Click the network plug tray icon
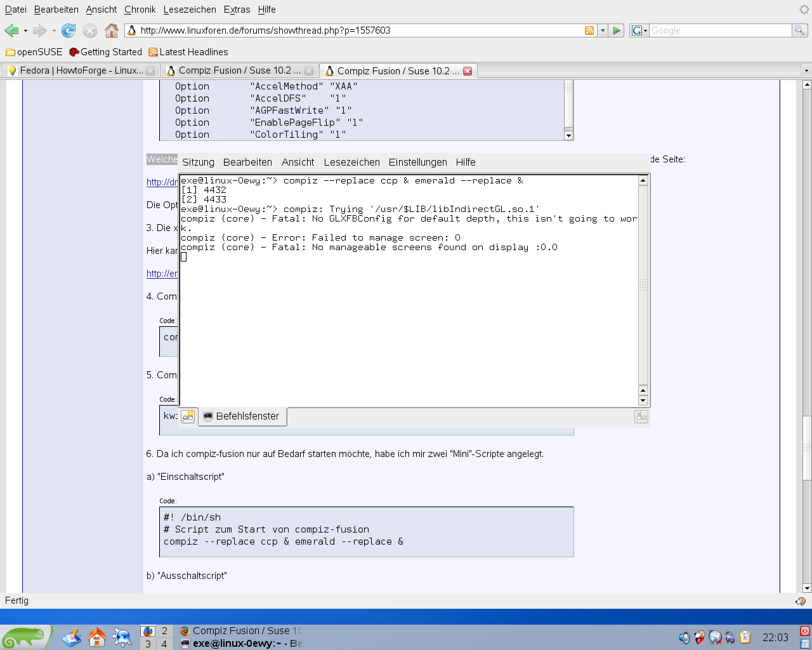812x650 pixels. 730,637
